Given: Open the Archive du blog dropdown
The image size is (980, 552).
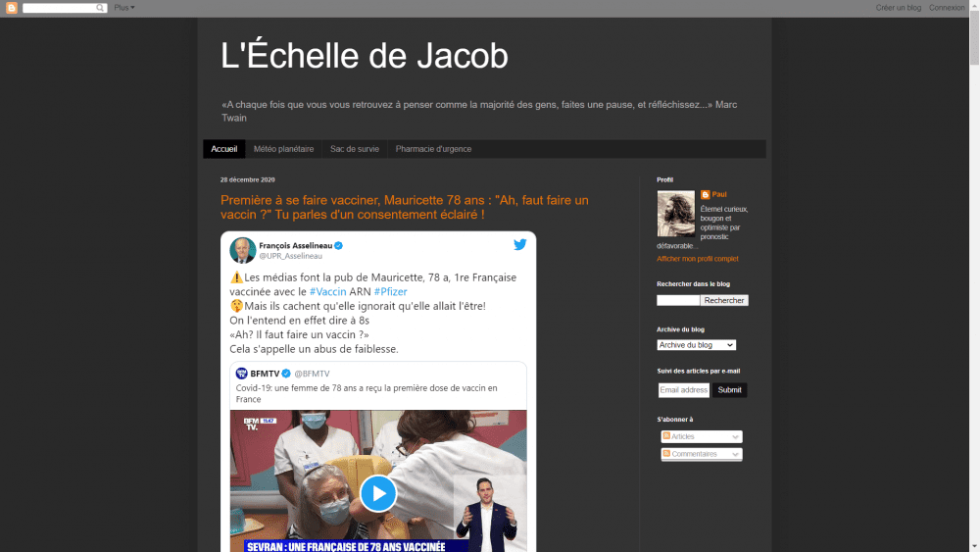Looking at the screenshot, I should pyautogui.click(x=696, y=345).
